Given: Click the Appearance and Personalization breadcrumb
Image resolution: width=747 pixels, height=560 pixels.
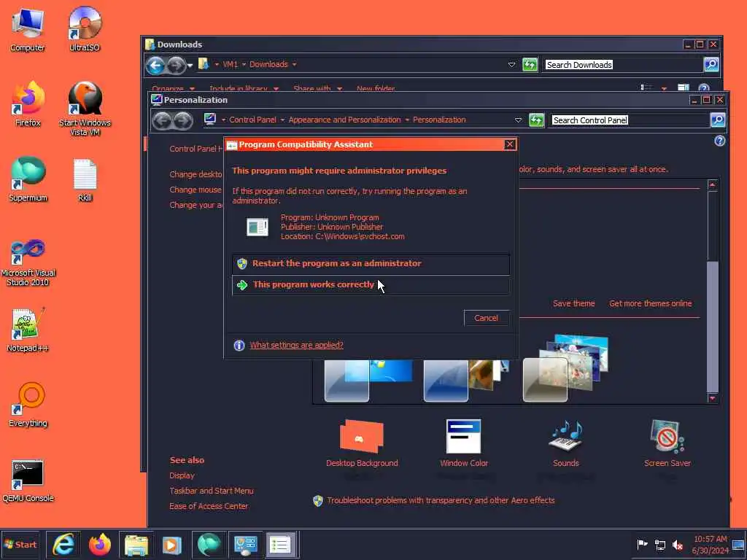Looking at the screenshot, I should coord(344,120).
